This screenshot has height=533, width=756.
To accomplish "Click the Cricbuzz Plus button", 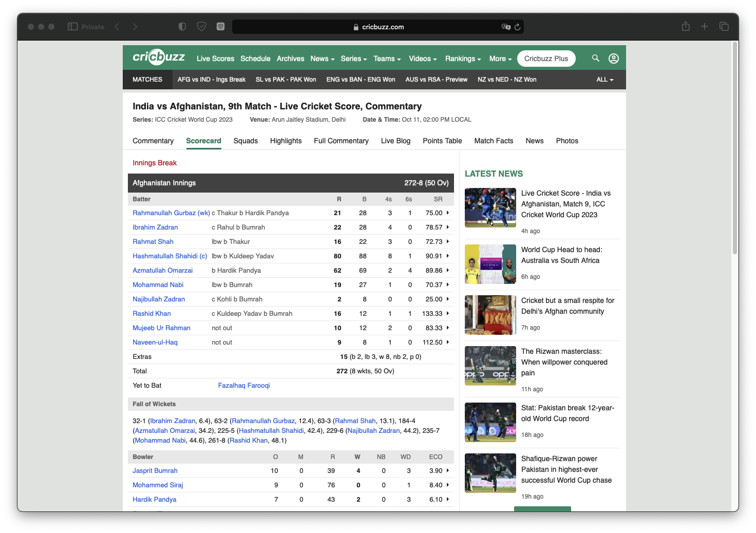I will (546, 58).
